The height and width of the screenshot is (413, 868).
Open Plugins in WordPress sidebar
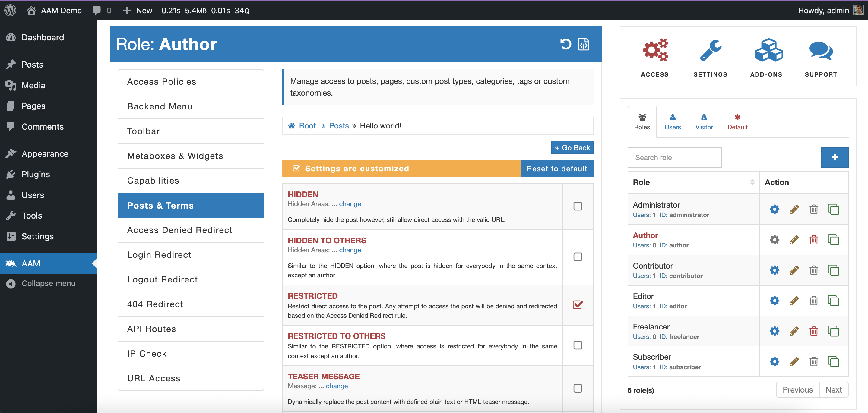click(x=48, y=174)
